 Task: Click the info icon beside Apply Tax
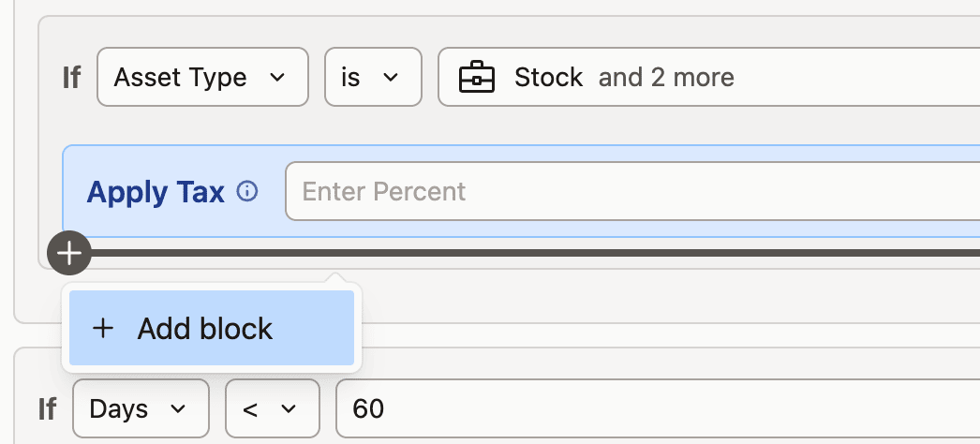coord(247,191)
